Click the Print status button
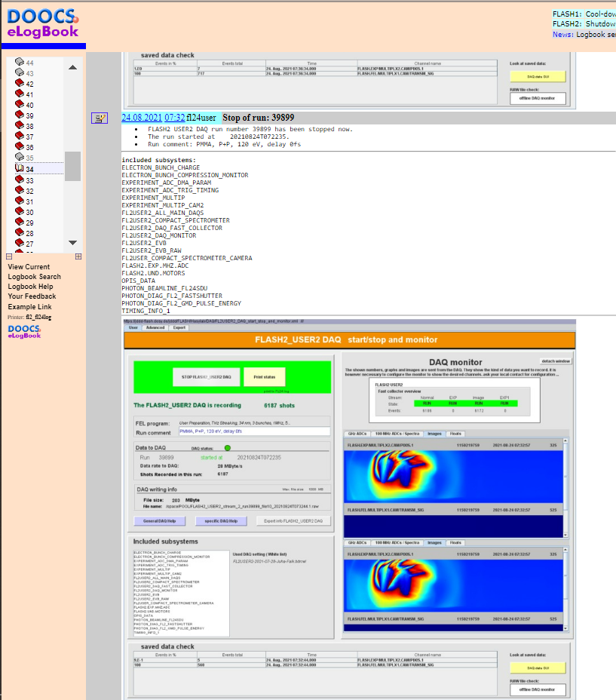The height and width of the screenshot is (700, 616). 265,376
